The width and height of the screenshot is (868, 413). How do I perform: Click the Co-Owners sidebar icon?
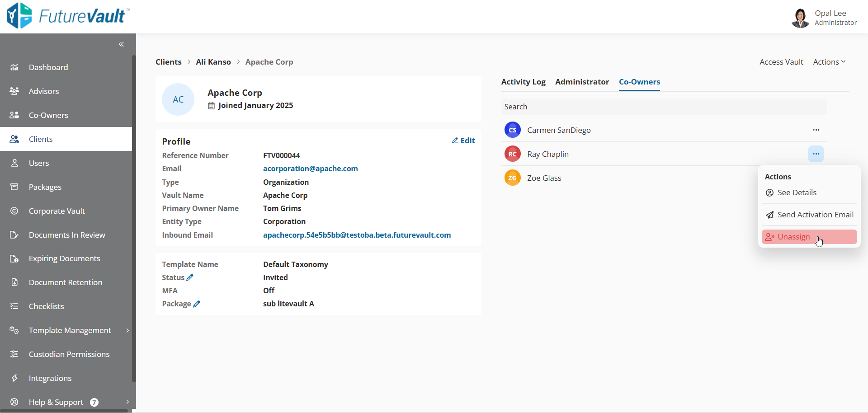click(x=14, y=115)
